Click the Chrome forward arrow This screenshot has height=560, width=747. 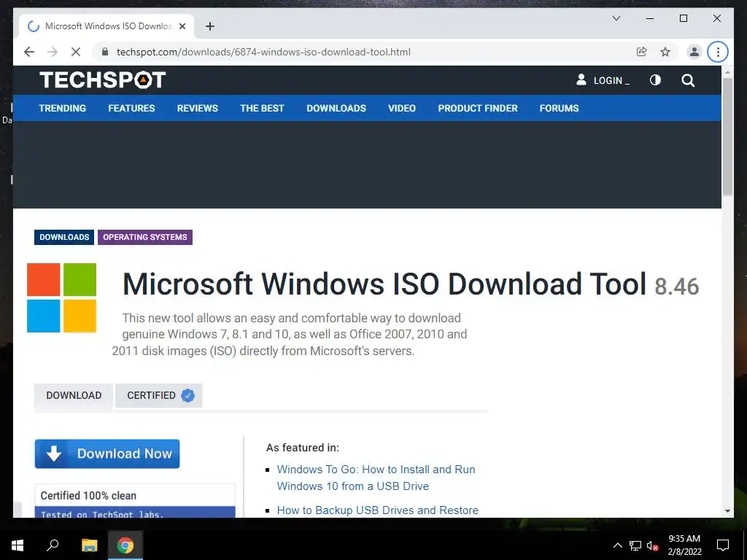pos(53,52)
